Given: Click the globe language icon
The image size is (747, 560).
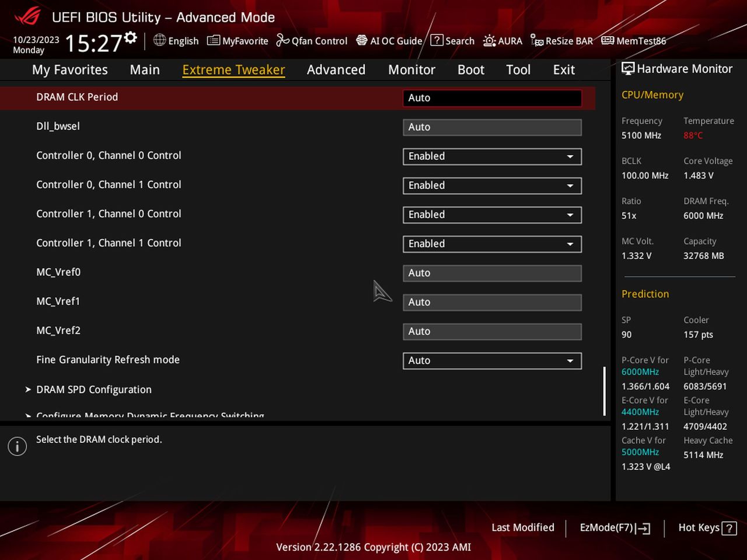Looking at the screenshot, I should [x=159, y=40].
